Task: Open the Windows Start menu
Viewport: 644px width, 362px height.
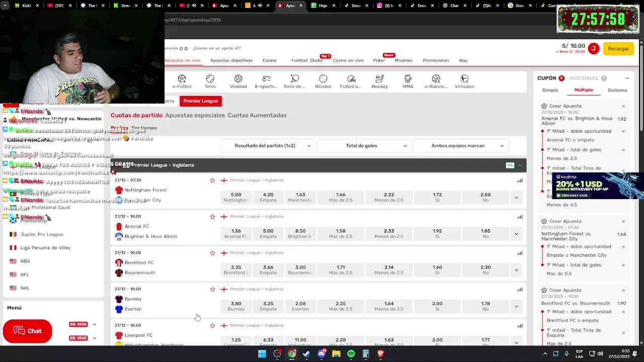Action: [x=262, y=354]
